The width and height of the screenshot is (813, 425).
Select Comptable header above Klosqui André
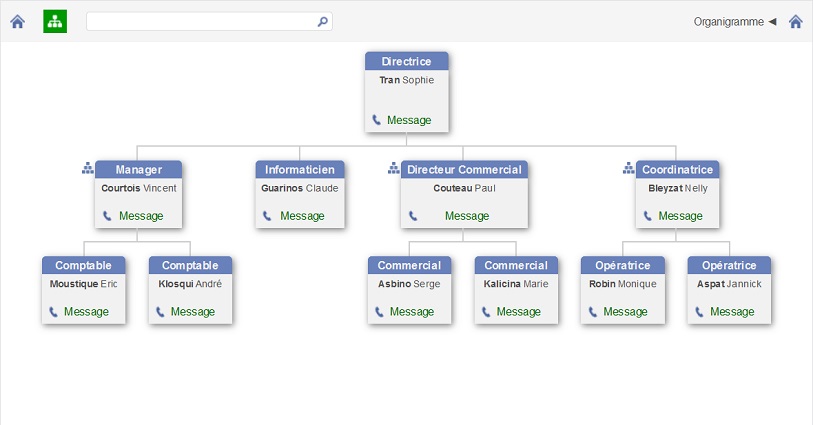click(x=190, y=265)
